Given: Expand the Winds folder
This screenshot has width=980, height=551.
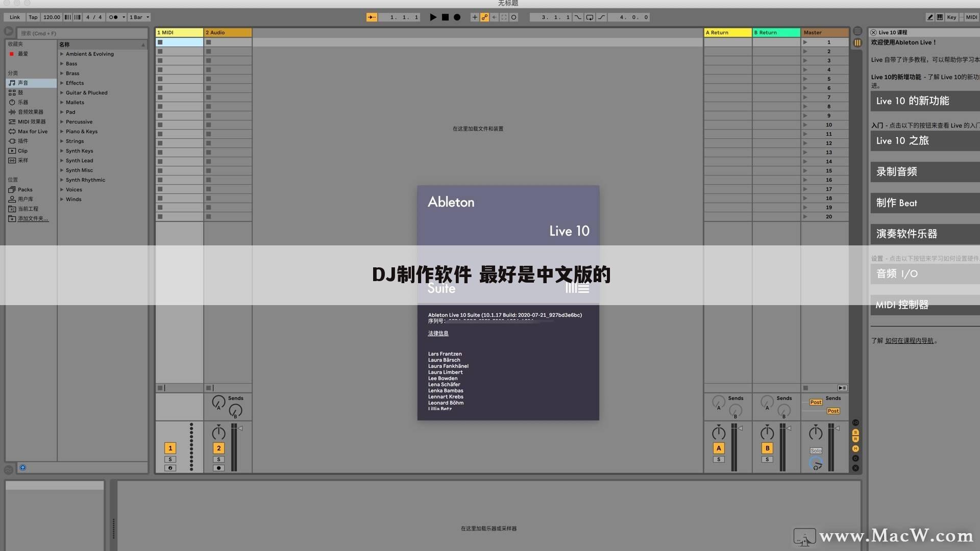Looking at the screenshot, I should (62, 199).
